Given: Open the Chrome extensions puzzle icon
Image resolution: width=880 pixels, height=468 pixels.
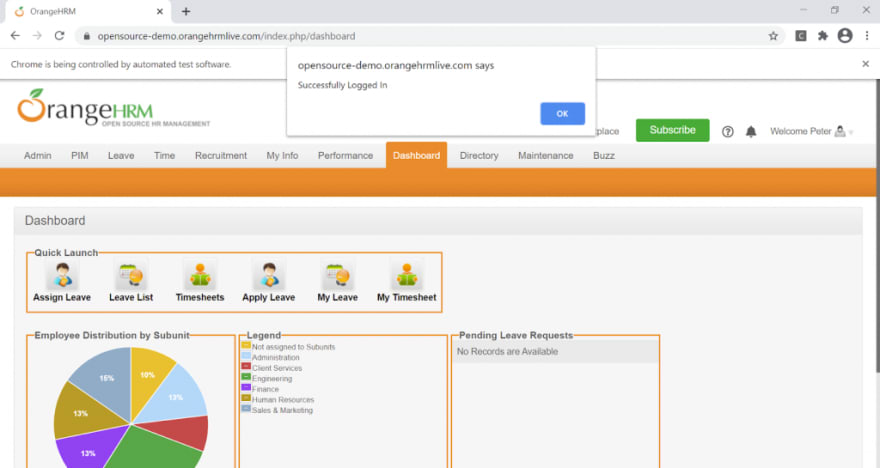Looking at the screenshot, I should click(x=823, y=36).
